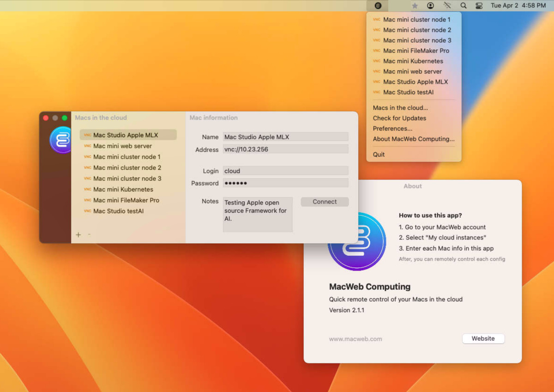This screenshot has width=554, height=392.
Task: Select Mac mini cluster node 3 in menu
Action: click(414, 40)
